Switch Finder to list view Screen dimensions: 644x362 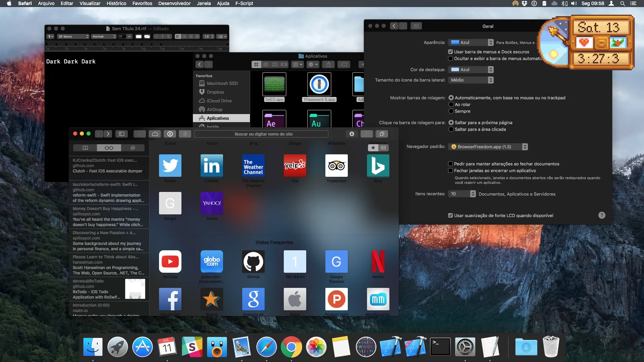tap(266, 64)
